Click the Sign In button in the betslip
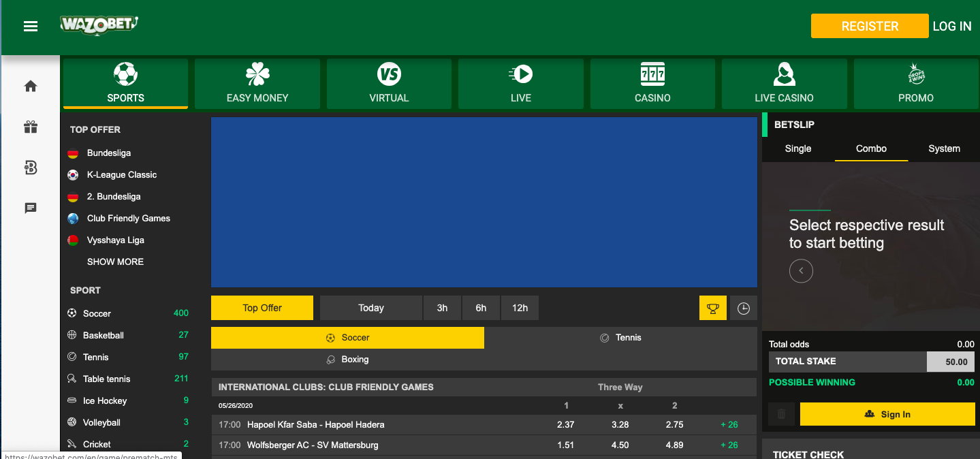 [x=887, y=414]
